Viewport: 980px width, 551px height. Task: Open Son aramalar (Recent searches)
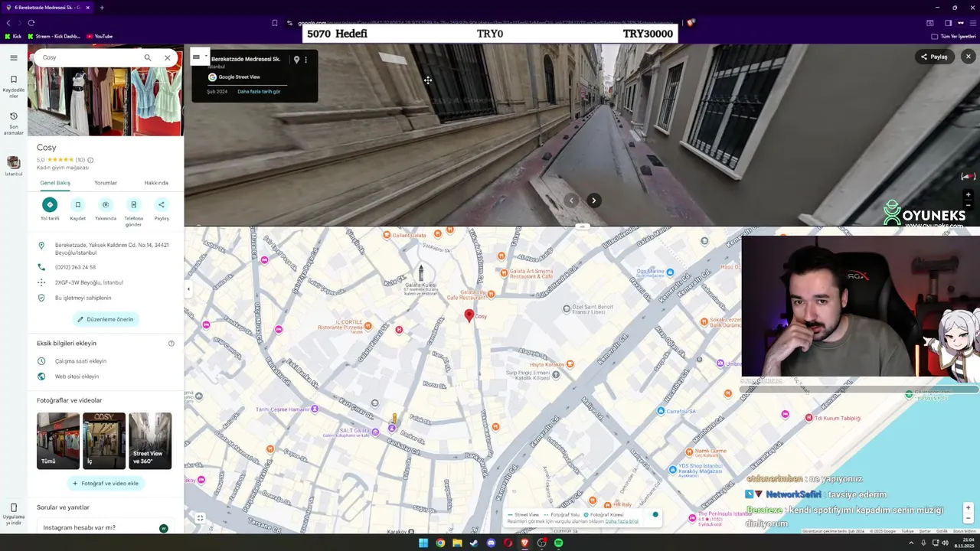tap(14, 124)
